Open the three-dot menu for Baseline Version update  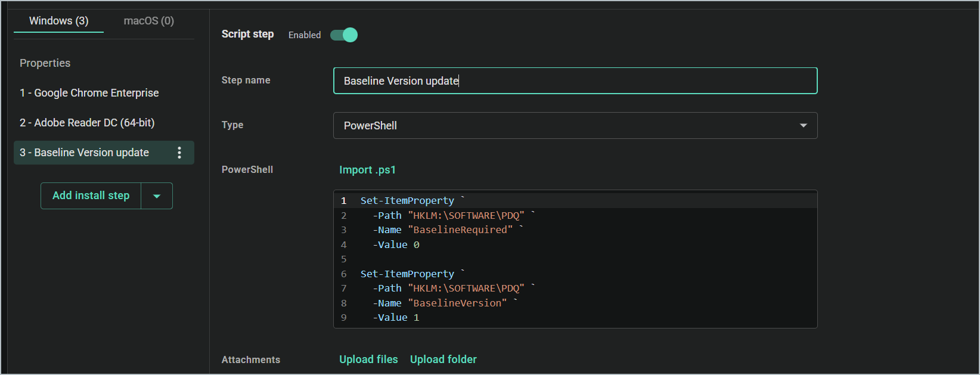pyautogui.click(x=179, y=153)
